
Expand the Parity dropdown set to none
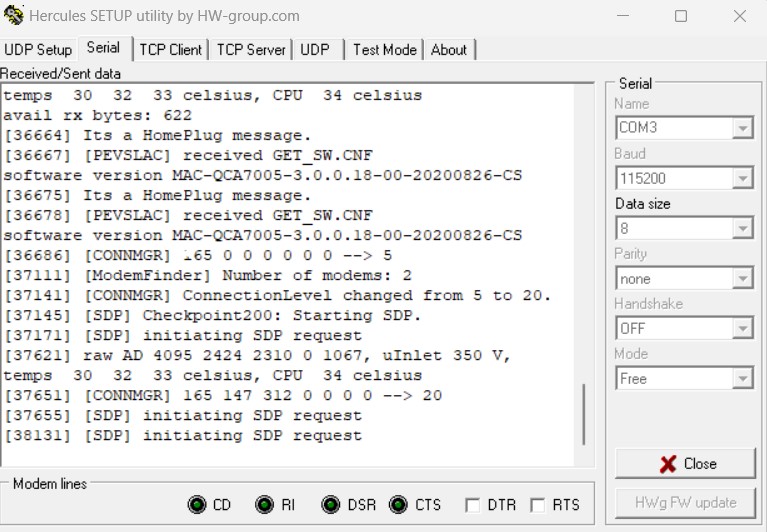pos(742,278)
